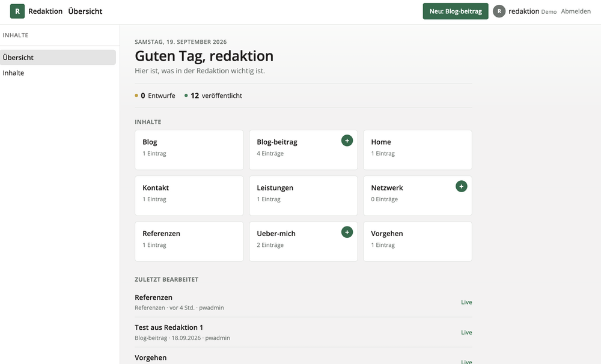601x364 pixels.
Task: Click the redaktion user avatar icon
Action: pyautogui.click(x=499, y=11)
